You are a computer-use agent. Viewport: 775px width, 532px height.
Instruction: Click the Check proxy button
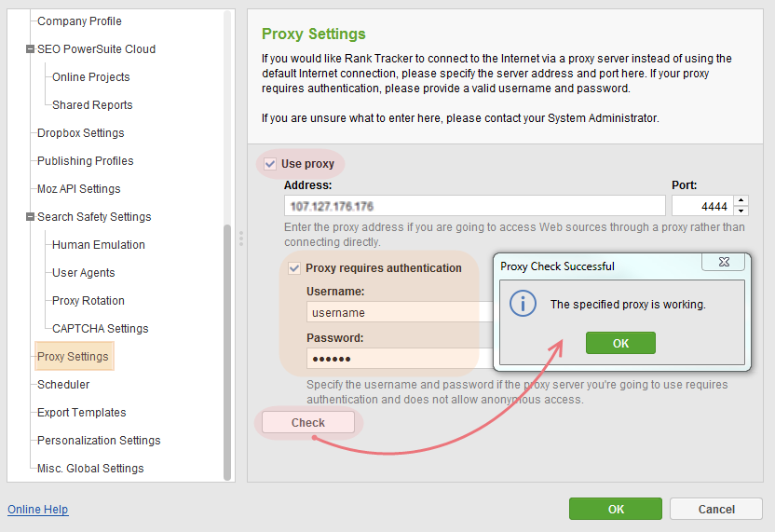[308, 423]
